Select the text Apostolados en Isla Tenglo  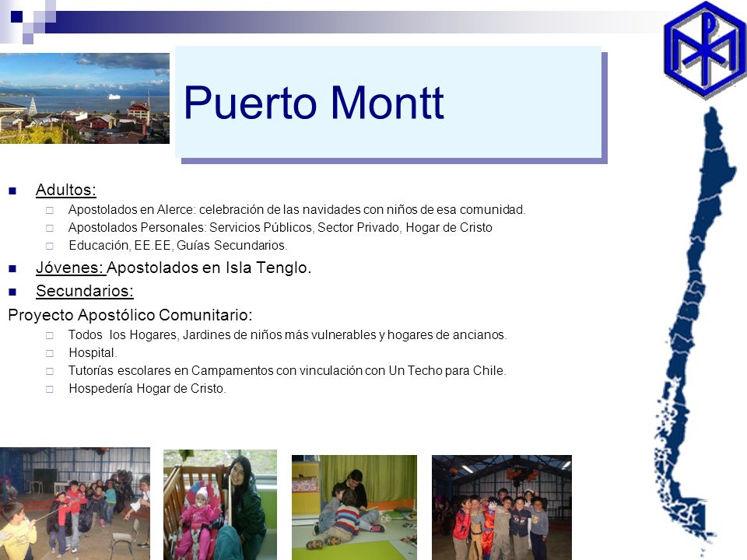point(209,268)
